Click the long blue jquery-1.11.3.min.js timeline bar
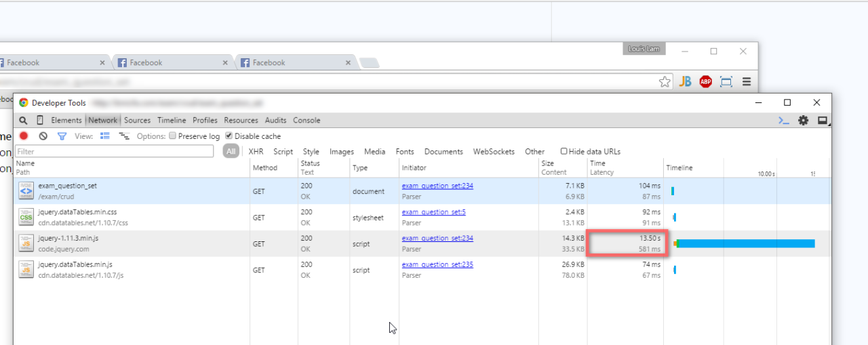 click(x=746, y=243)
